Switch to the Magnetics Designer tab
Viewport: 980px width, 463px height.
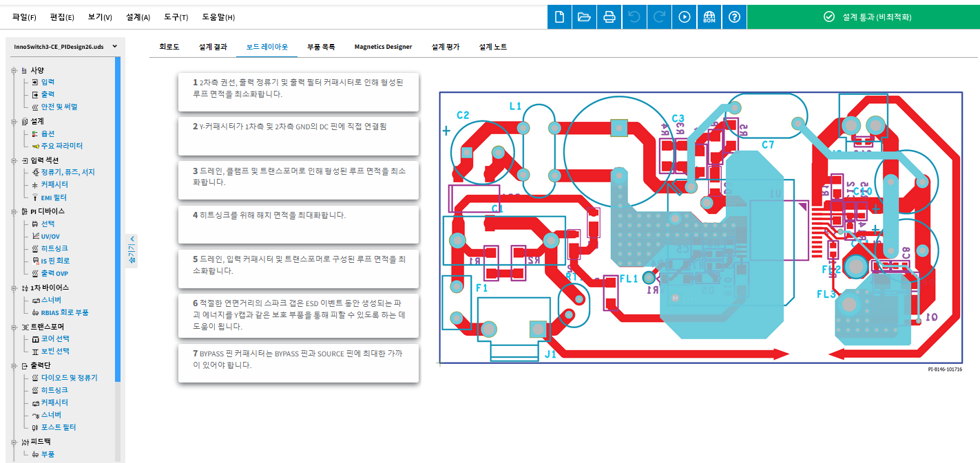click(x=383, y=47)
